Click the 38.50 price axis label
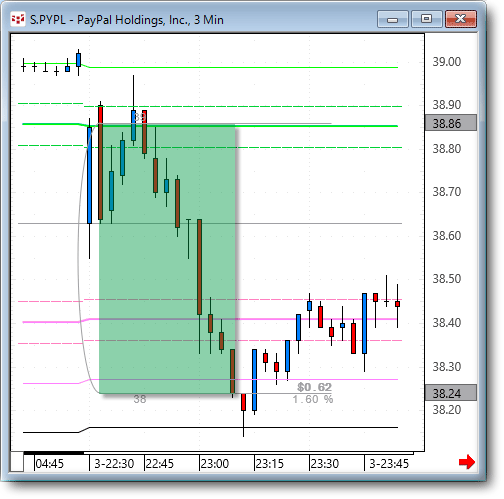 click(x=447, y=279)
